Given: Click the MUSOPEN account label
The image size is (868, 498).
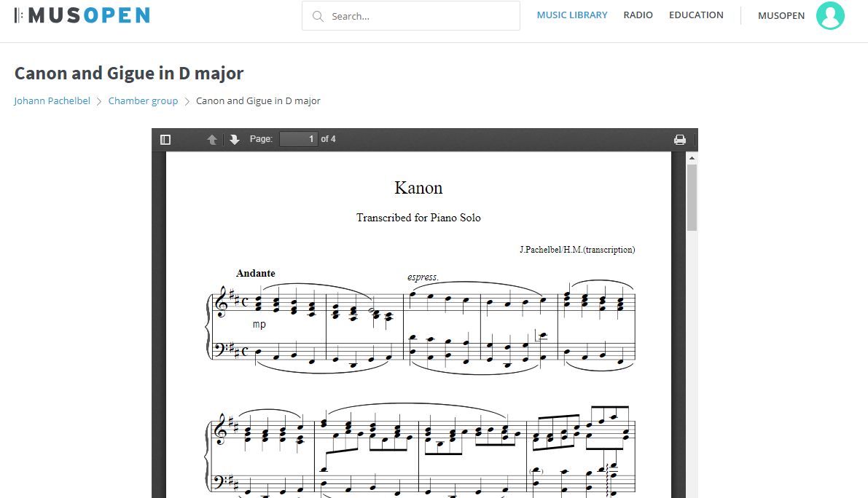Looking at the screenshot, I should (x=781, y=15).
